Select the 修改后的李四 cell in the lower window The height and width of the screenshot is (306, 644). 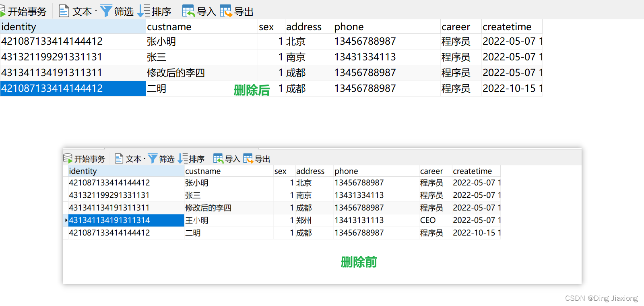pyautogui.click(x=229, y=208)
